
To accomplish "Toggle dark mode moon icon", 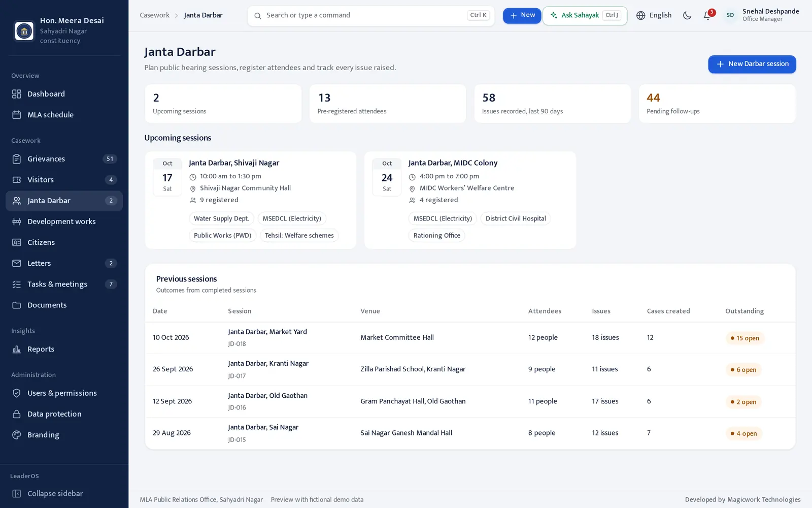I will point(687,15).
